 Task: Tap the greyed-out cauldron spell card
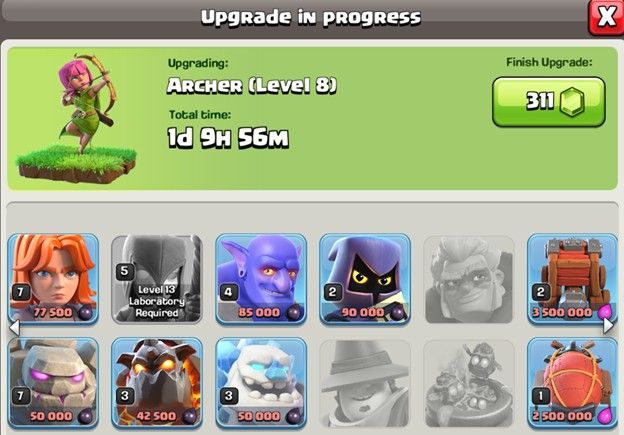(x=469, y=383)
